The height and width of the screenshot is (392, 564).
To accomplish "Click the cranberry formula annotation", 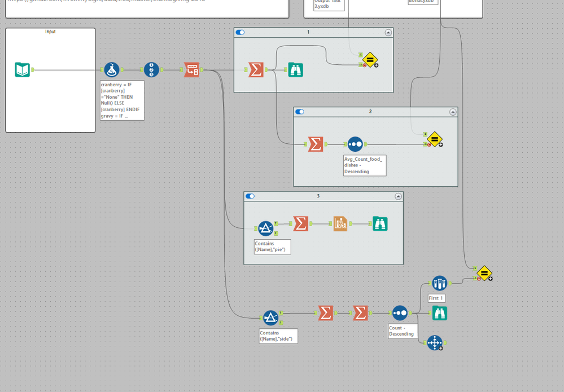I will 122,100.
